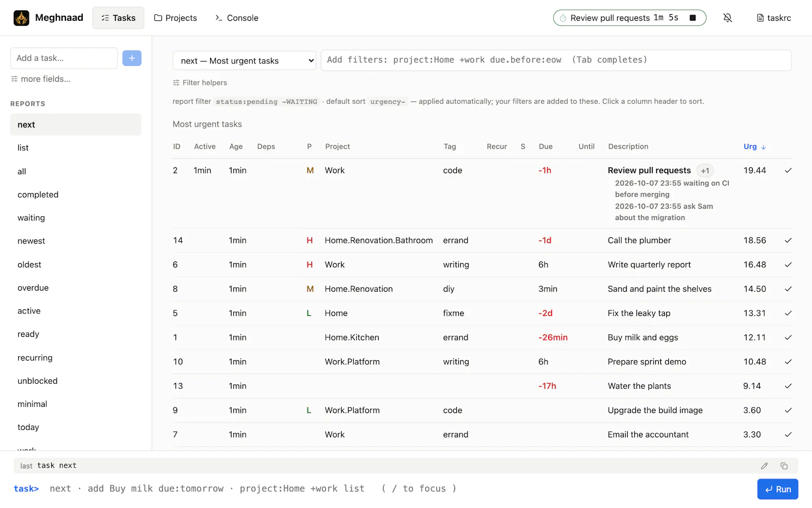The image size is (812, 508).
Task: Complete Email the accountant task
Action: (788, 434)
